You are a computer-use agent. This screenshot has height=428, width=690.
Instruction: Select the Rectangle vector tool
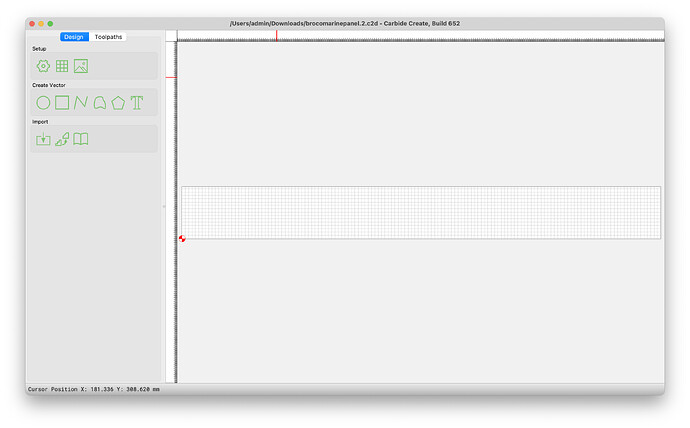click(62, 102)
